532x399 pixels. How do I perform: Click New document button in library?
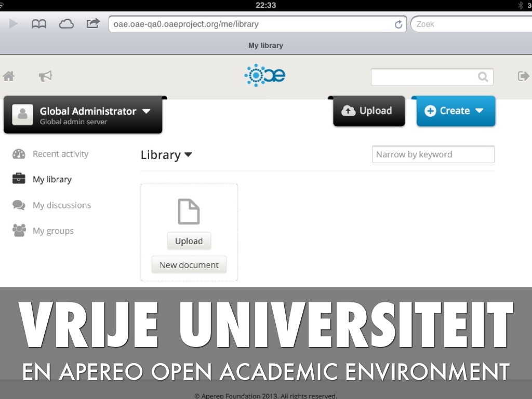click(189, 265)
